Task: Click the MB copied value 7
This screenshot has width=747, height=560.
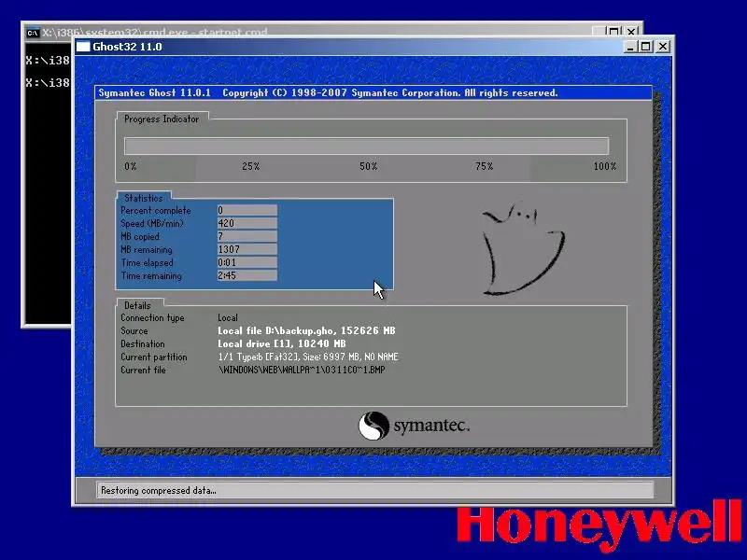Action: [x=247, y=236]
